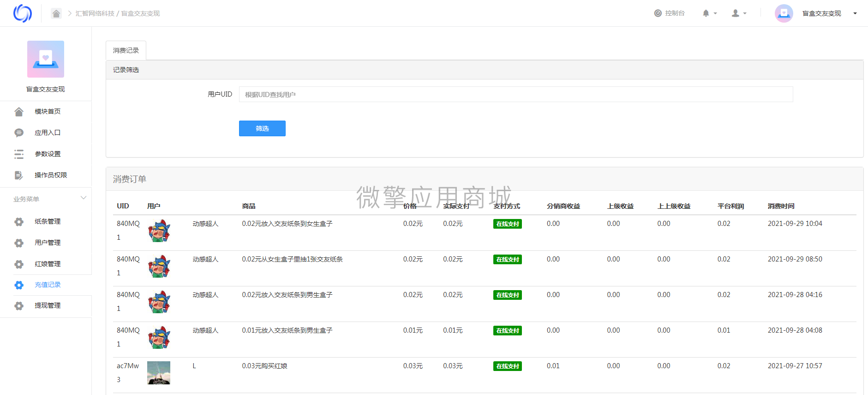The width and height of the screenshot is (868, 395).
Task: Click the account avatar in top bar
Action: click(784, 13)
